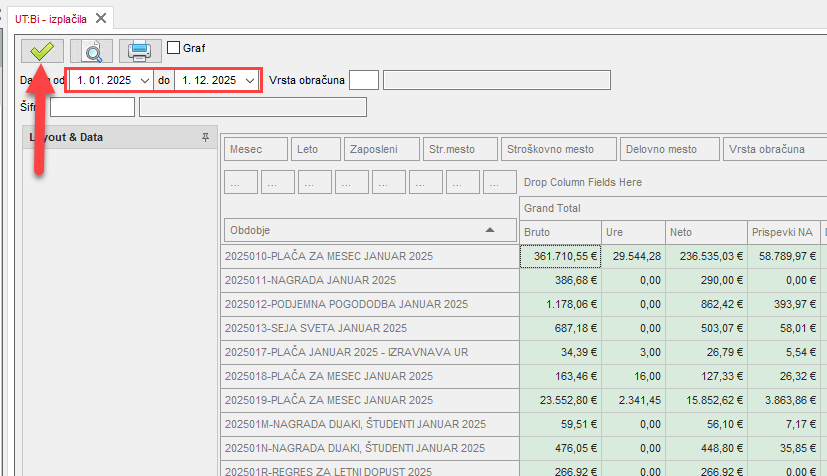Click the Neto column header
Image resolution: width=827 pixels, height=476 pixels.
pyautogui.click(x=706, y=232)
